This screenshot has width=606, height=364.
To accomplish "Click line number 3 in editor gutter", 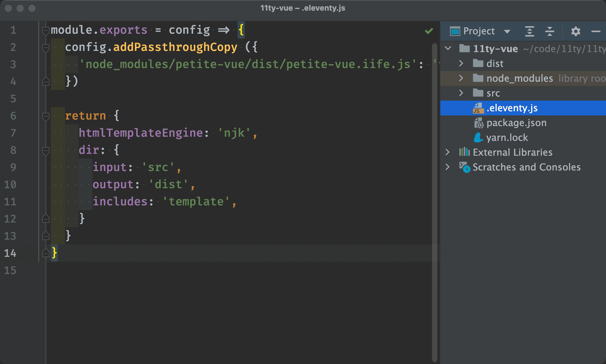I will (13, 64).
